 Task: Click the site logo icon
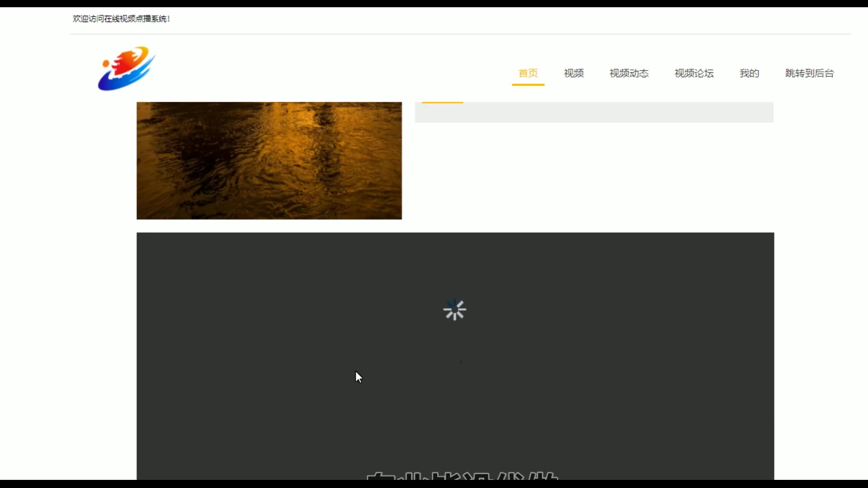[127, 68]
